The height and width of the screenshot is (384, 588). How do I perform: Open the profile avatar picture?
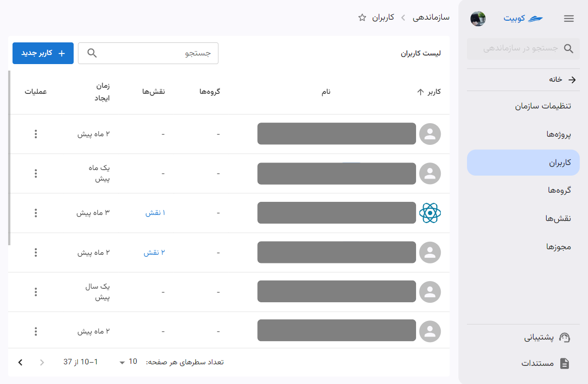click(x=478, y=18)
